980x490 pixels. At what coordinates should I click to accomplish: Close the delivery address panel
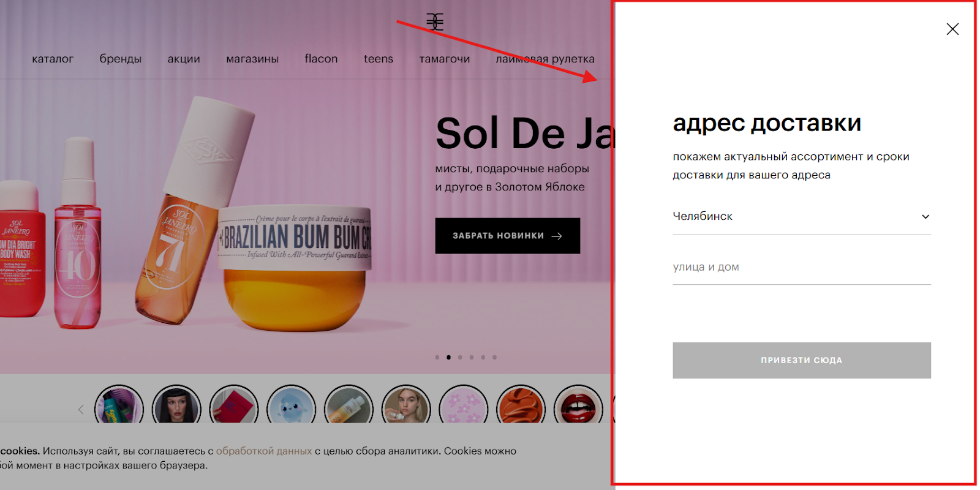click(x=952, y=29)
